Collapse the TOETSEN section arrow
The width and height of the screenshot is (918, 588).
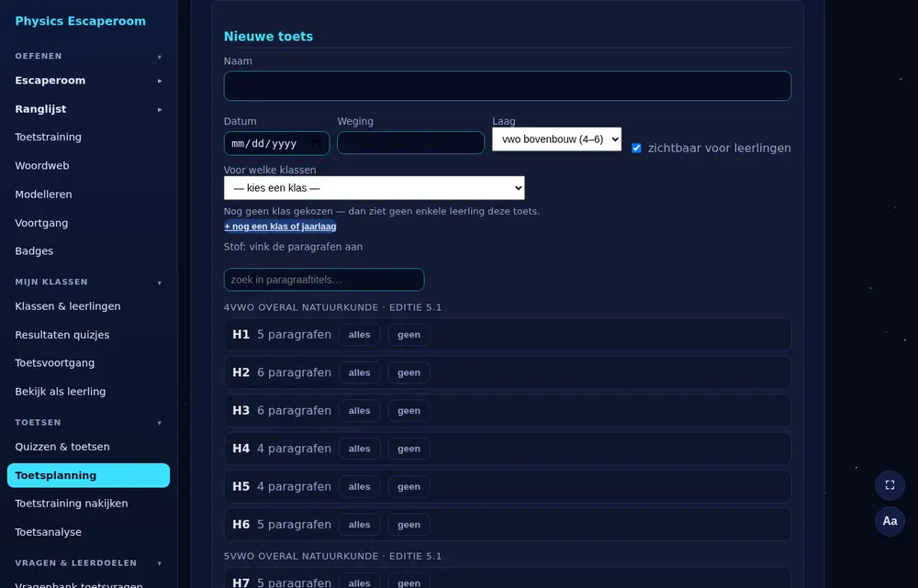pos(159,423)
